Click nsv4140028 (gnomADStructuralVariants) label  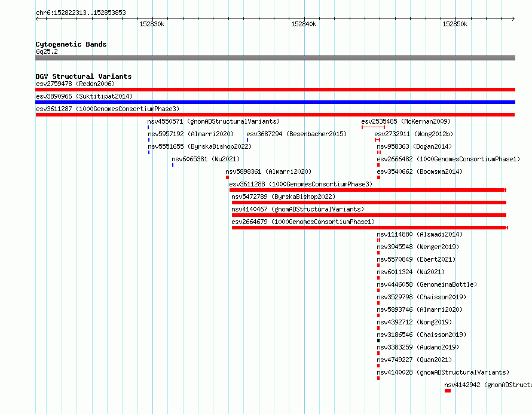443,372
